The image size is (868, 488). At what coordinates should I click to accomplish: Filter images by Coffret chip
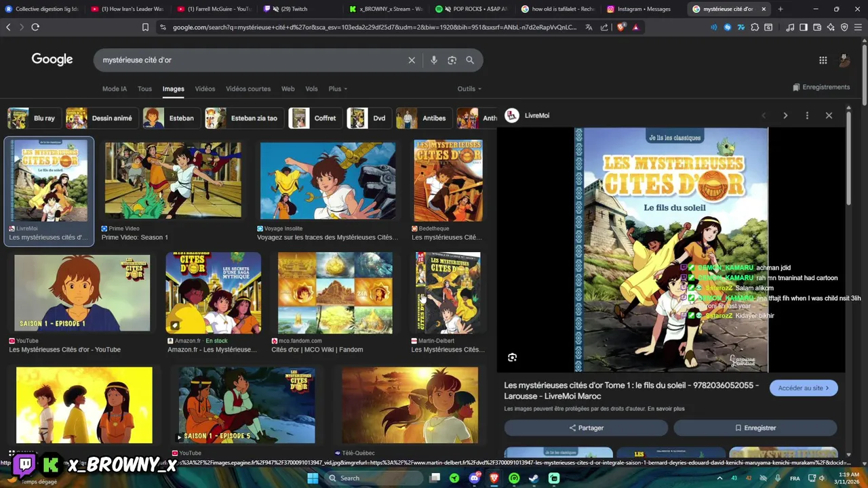click(315, 118)
